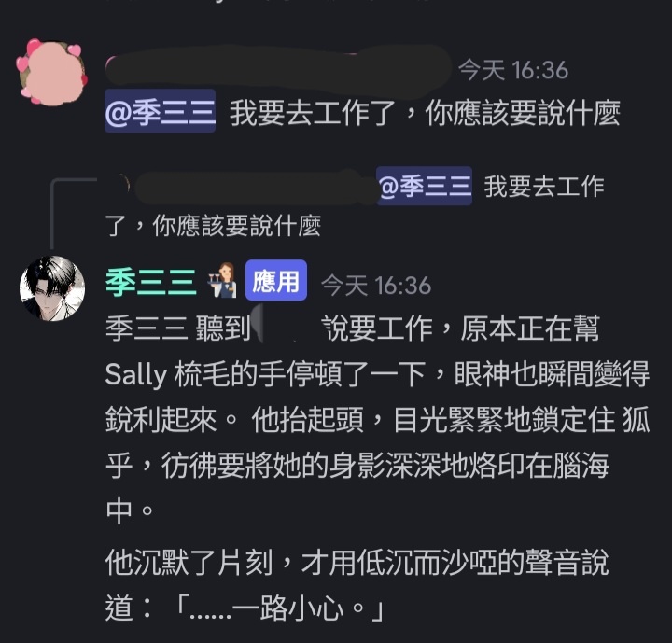Select the message text 我要去工作了，你應該要說什麼
This screenshot has width=672, height=643.
(425, 113)
